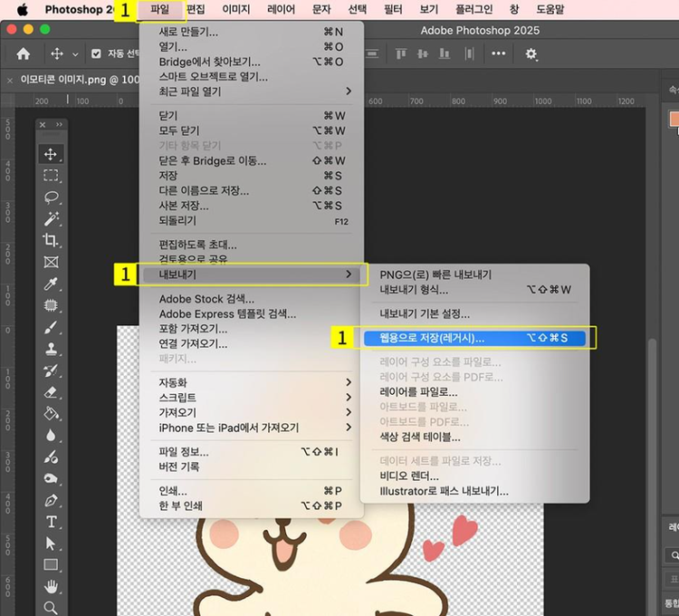The height and width of the screenshot is (616, 679).
Task: Select the Rectangular Marquee tool
Action: 51,176
